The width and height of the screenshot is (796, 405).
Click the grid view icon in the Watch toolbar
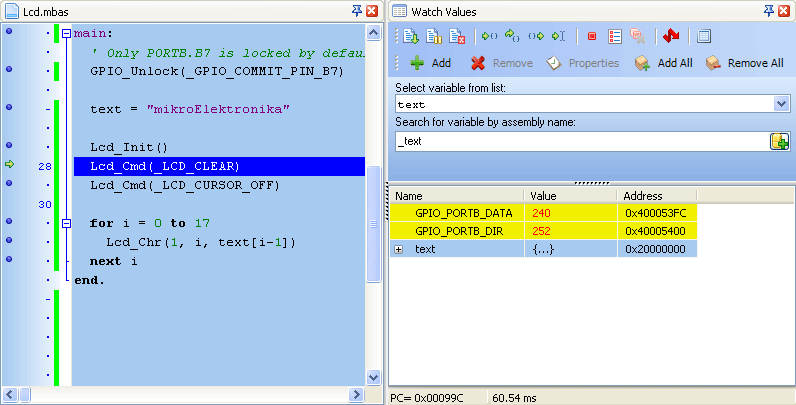tap(704, 36)
